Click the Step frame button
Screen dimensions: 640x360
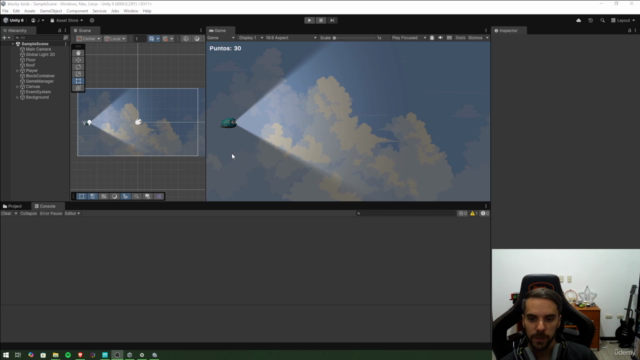coord(332,20)
